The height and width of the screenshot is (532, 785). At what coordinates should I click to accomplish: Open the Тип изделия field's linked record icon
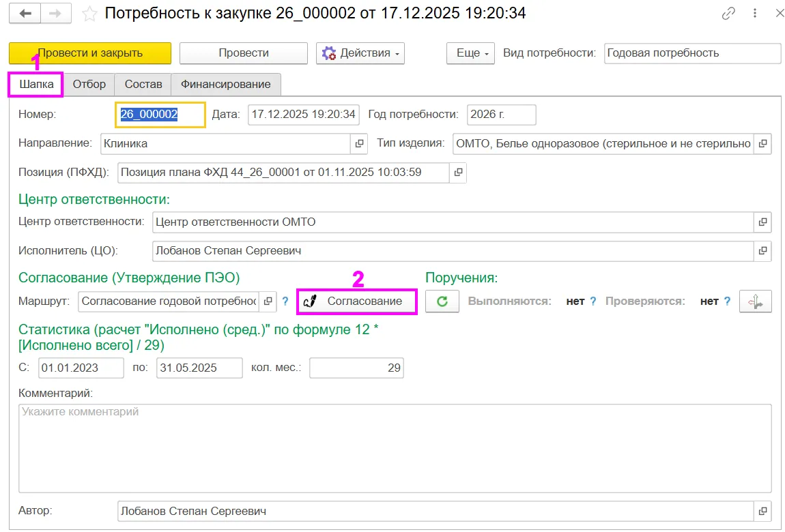point(762,143)
